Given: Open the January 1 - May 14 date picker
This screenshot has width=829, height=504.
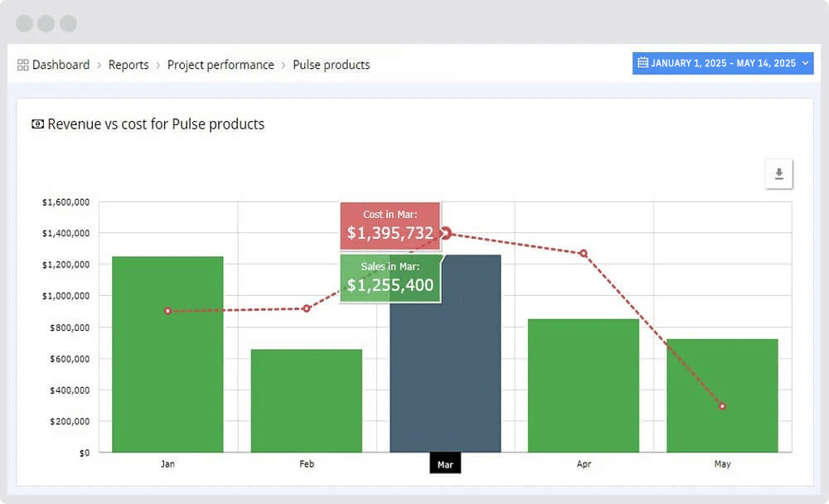Looking at the screenshot, I should tap(723, 63).
